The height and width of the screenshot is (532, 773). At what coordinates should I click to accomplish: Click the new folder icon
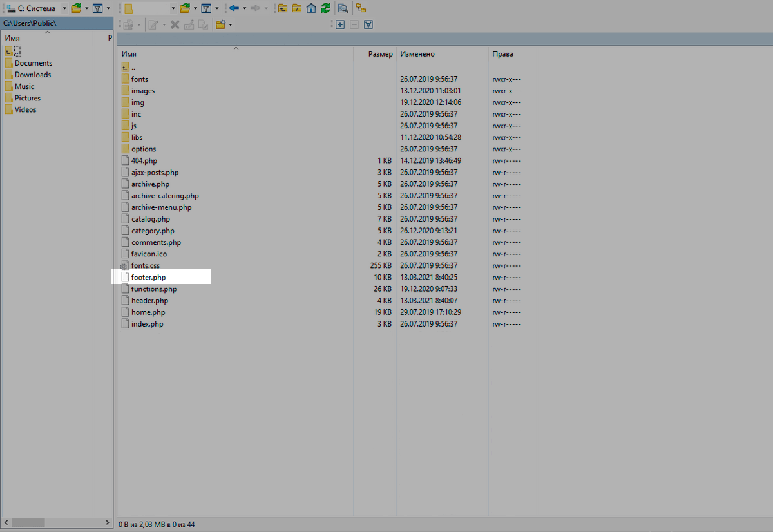point(221,24)
